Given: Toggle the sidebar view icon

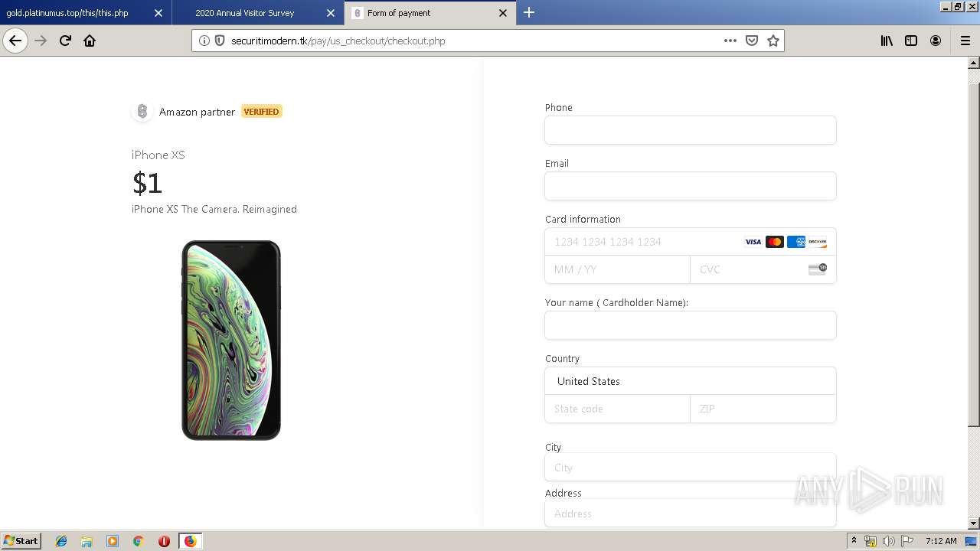Looking at the screenshot, I should click(x=911, y=41).
